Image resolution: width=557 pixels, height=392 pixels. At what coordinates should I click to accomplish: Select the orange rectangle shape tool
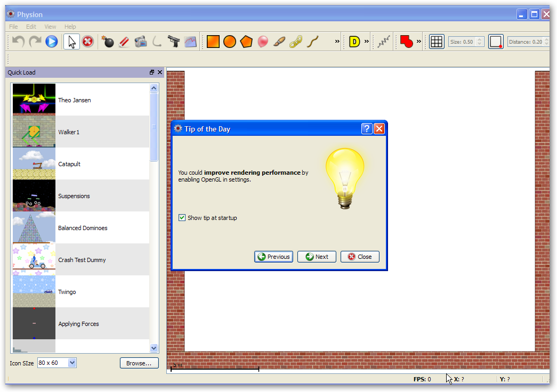213,42
